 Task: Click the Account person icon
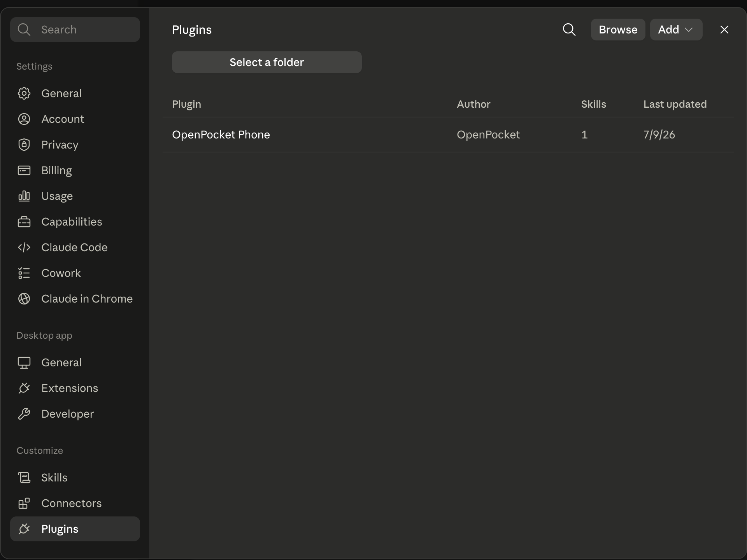[24, 119]
